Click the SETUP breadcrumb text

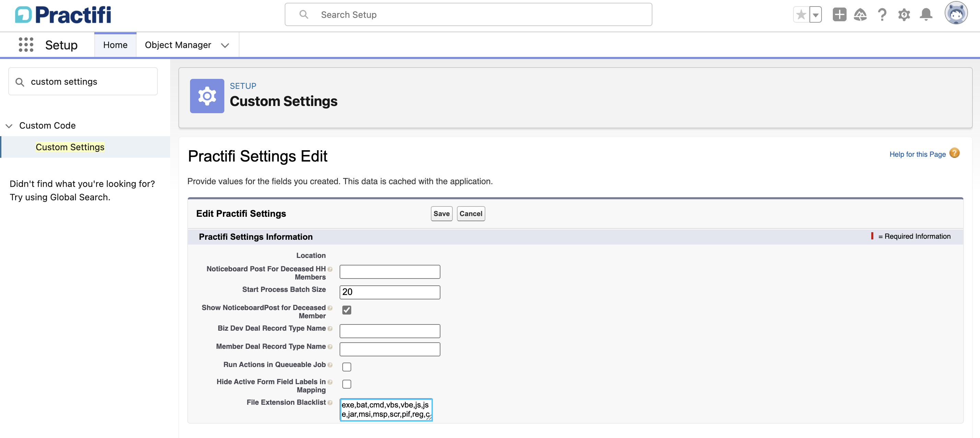pyautogui.click(x=243, y=86)
